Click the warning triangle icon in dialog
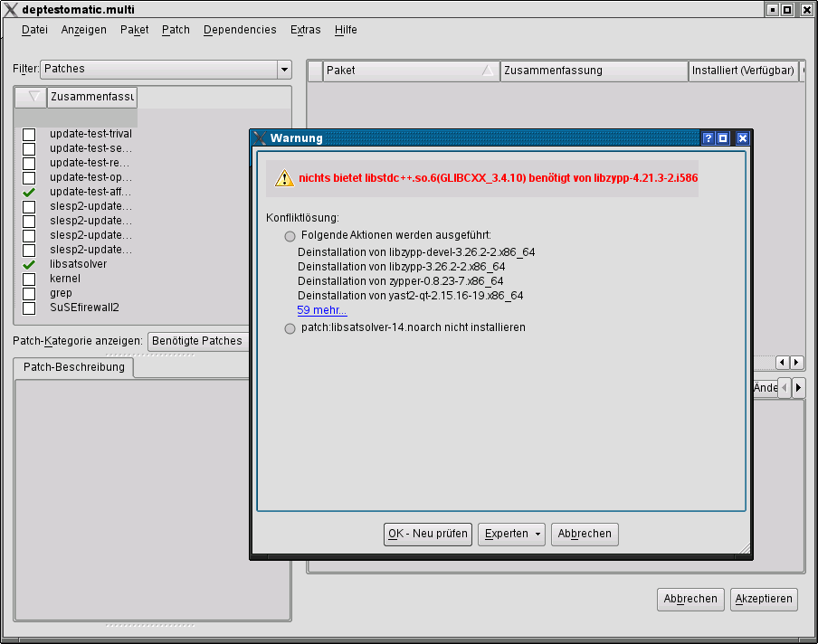This screenshot has height=644, width=818. 285,179
